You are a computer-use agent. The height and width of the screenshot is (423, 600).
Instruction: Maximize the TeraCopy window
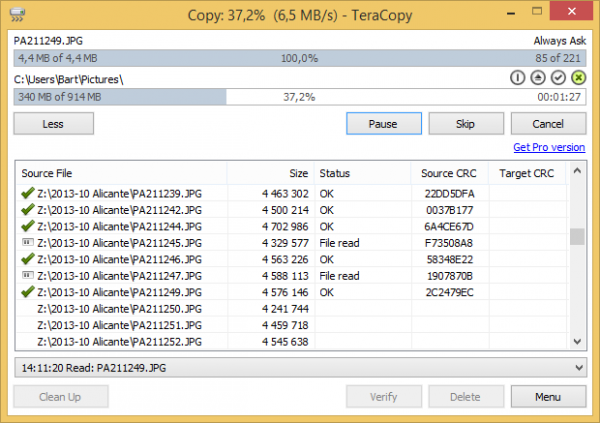(537, 11)
